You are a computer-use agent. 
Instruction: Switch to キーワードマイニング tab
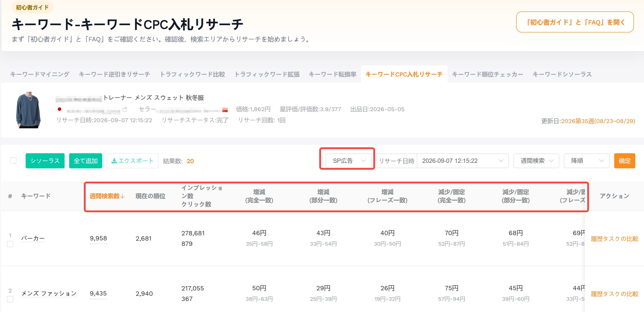[x=40, y=74]
